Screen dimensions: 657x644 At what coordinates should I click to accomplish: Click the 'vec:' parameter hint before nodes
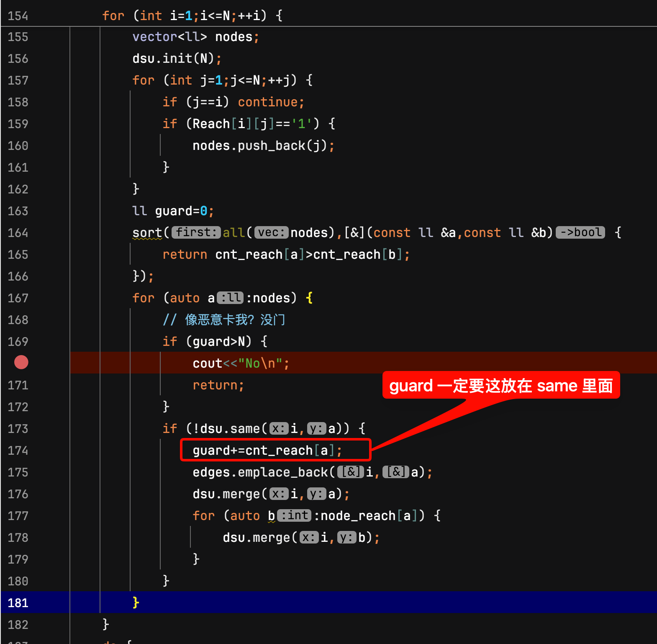click(271, 232)
